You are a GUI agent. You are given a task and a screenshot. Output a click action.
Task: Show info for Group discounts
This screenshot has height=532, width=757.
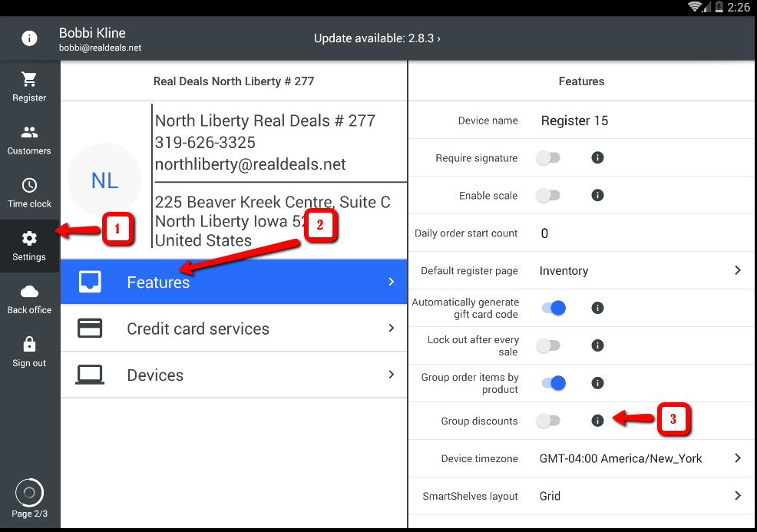pyautogui.click(x=597, y=421)
